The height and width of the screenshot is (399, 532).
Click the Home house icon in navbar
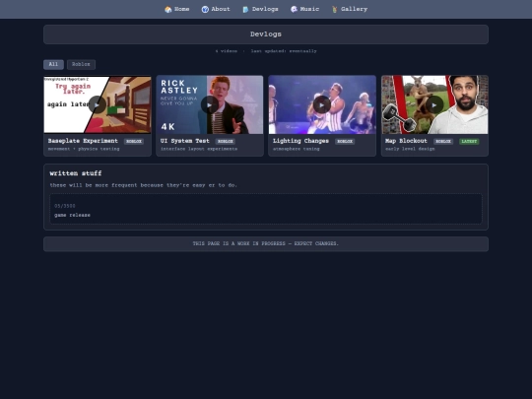click(167, 10)
